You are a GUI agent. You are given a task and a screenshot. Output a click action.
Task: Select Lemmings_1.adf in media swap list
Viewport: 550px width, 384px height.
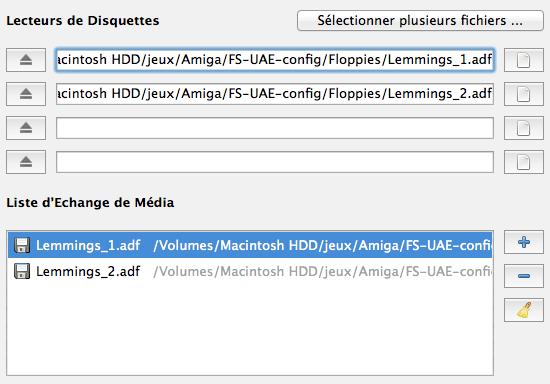click(x=250, y=245)
